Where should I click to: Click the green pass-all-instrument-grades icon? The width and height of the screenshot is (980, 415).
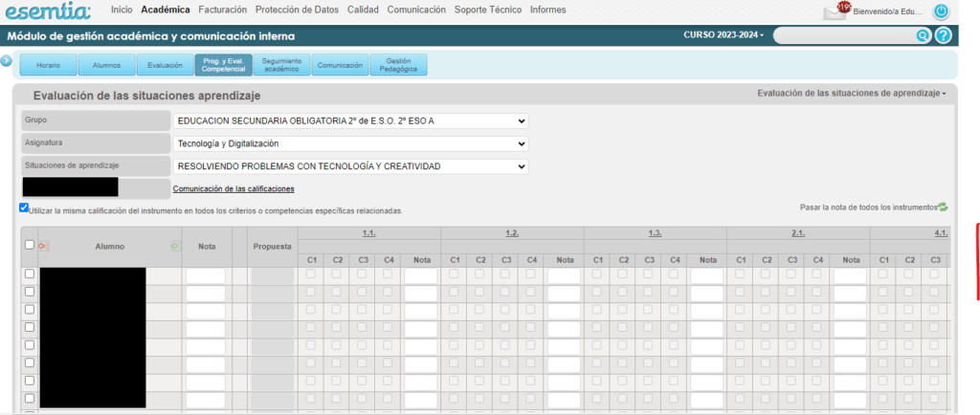[943, 207]
